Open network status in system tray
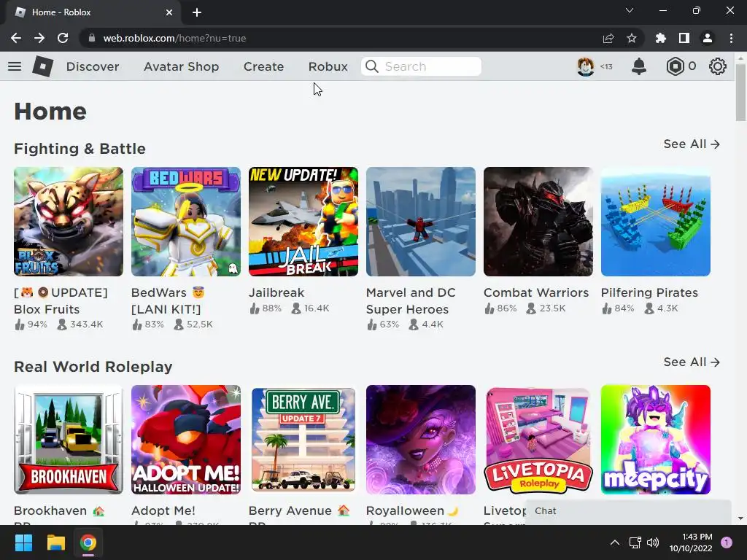This screenshot has height=560, width=747. [x=635, y=542]
